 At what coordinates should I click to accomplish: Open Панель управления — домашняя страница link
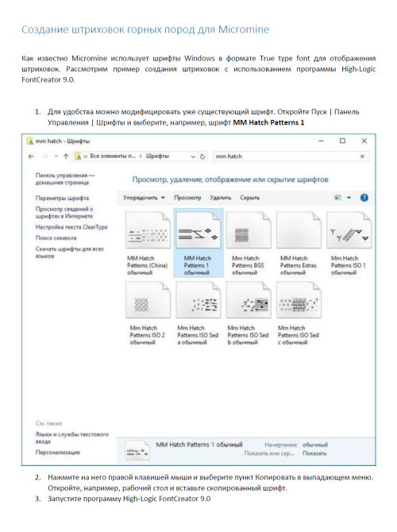[65, 179]
